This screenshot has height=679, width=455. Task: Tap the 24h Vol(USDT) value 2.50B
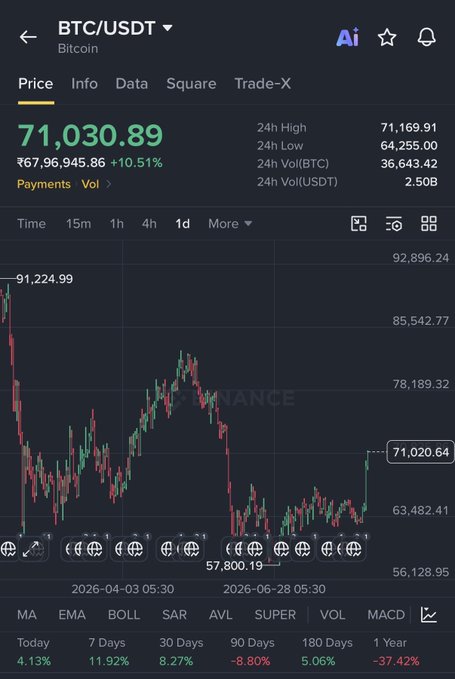[421, 182]
